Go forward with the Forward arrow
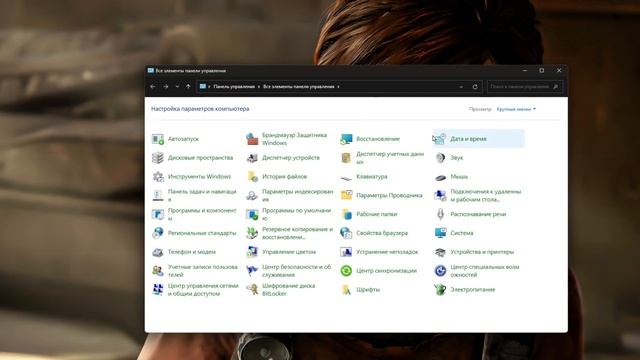This screenshot has width=640, height=360. tap(166, 87)
